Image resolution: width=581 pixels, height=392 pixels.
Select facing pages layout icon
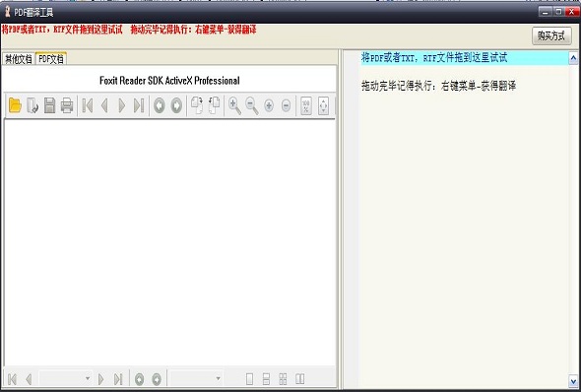point(299,378)
